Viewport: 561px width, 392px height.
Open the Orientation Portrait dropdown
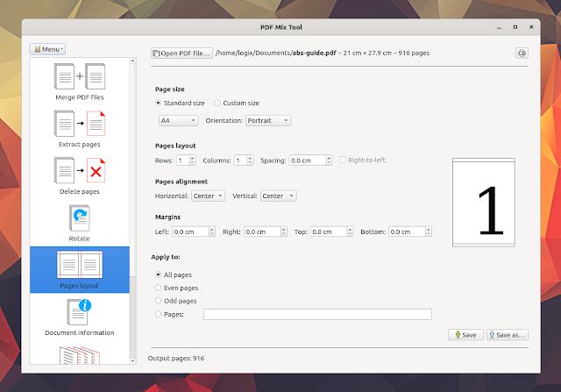tap(268, 120)
